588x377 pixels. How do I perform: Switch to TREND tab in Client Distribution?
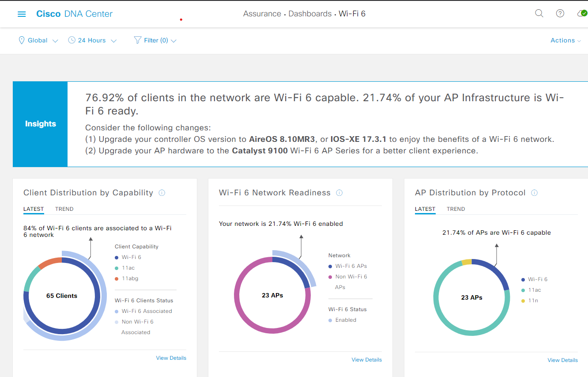pos(64,209)
